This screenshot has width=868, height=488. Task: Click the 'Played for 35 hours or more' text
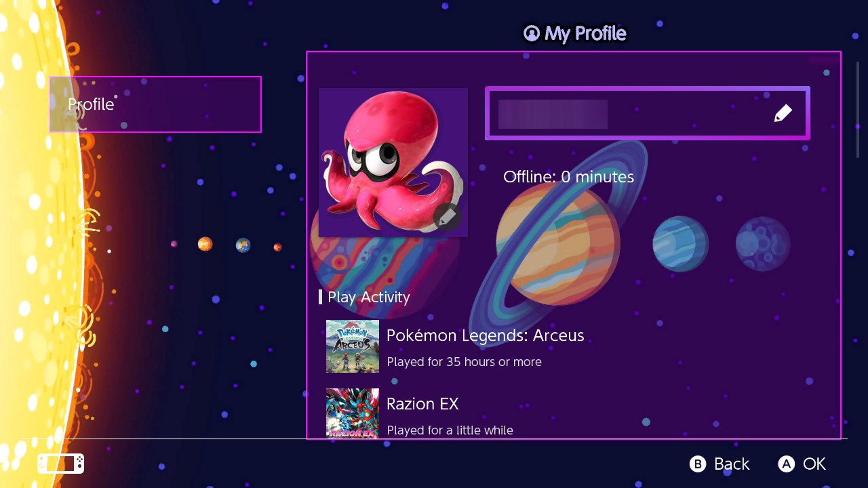pyautogui.click(x=464, y=362)
